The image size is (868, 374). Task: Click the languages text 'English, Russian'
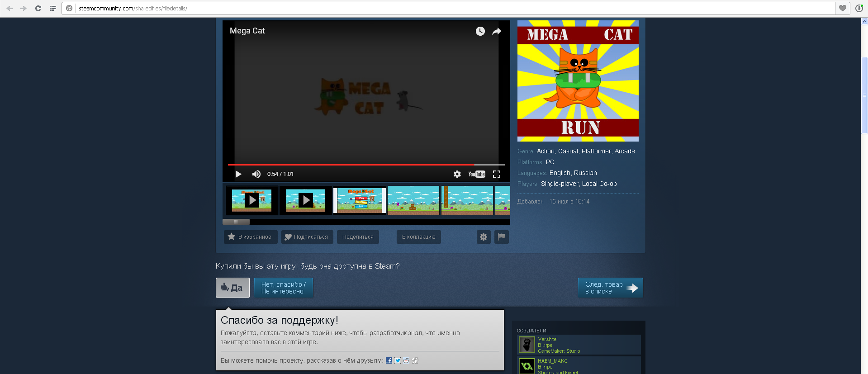coord(573,173)
